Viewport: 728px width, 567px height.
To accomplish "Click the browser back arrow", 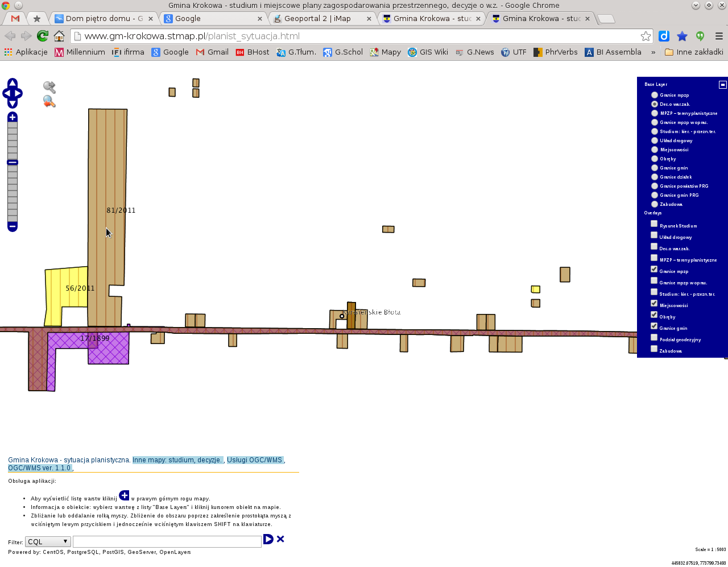I will (x=10, y=36).
